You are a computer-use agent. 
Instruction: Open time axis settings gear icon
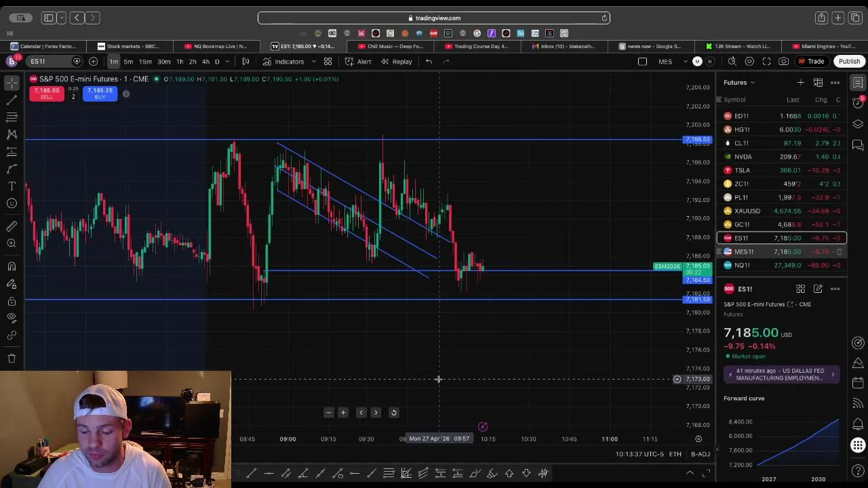(x=698, y=439)
